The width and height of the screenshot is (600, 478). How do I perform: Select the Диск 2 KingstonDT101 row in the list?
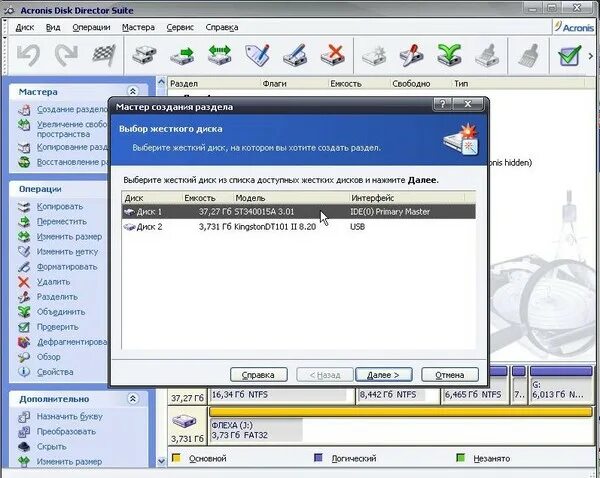tap(299, 227)
